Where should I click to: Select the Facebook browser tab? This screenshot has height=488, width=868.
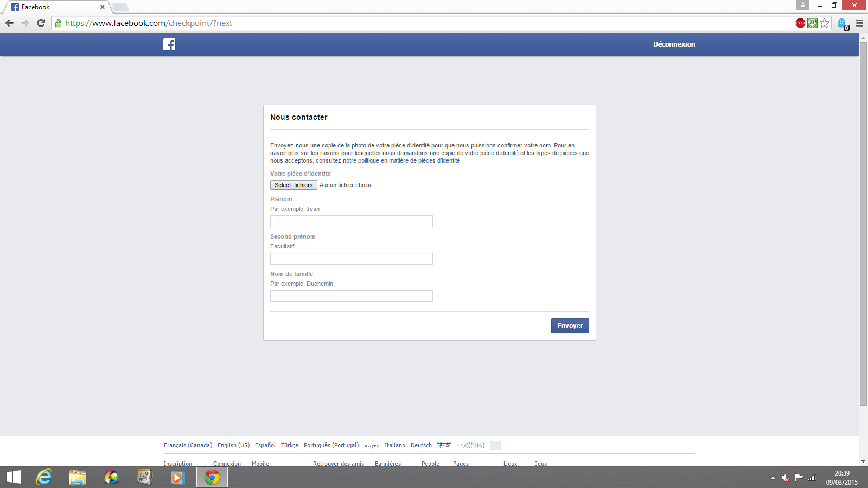pyautogui.click(x=57, y=7)
